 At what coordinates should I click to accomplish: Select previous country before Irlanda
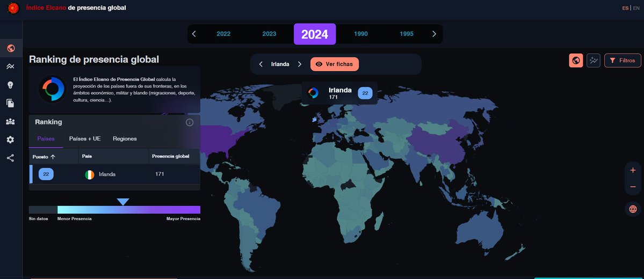261,64
